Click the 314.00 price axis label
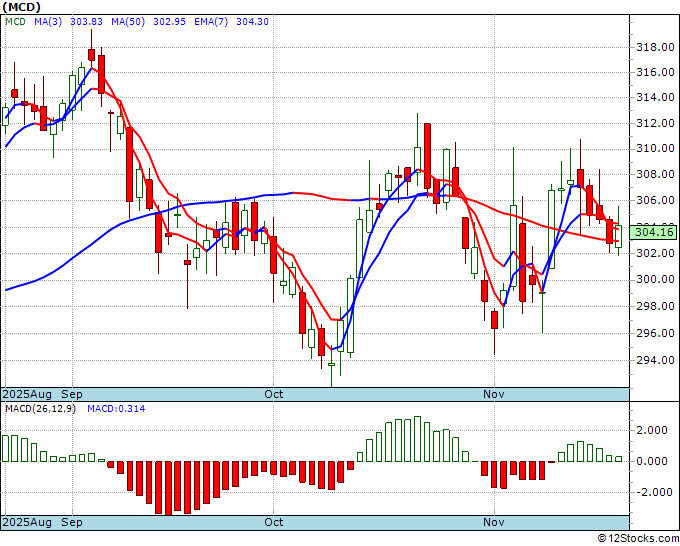This screenshot has height=546, width=680. 655,98
